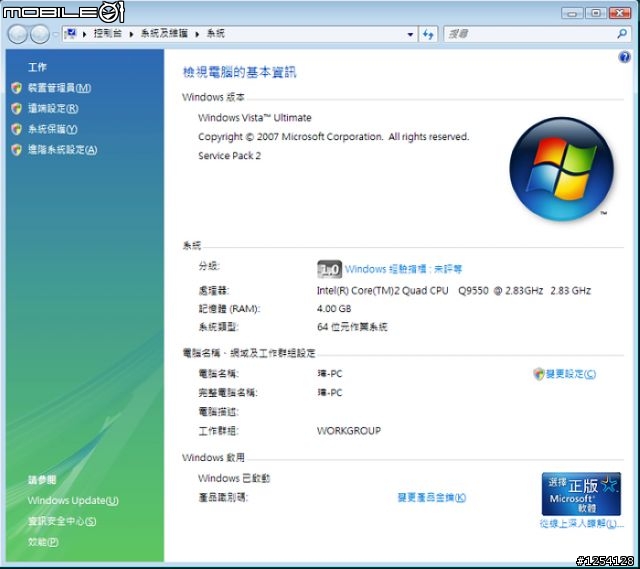Open 系統保護(V) from the task pane

pos(53,129)
